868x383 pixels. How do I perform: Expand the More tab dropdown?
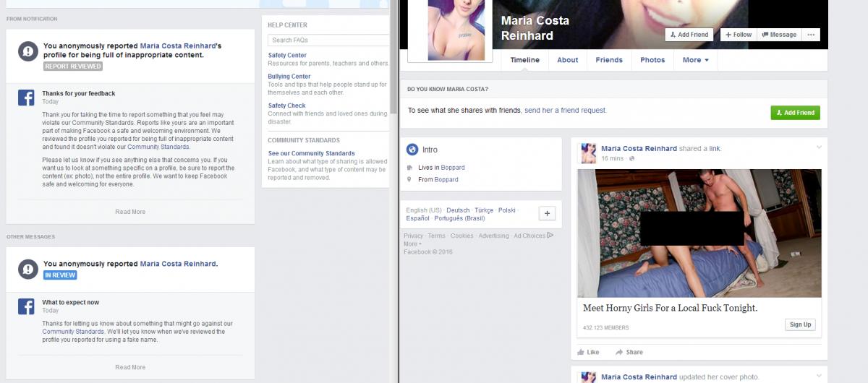tap(695, 60)
